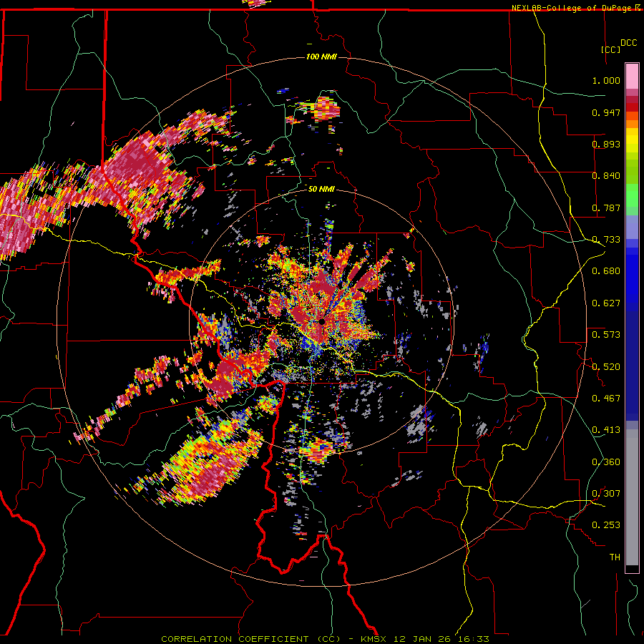Click the 0.947 scale value

606,112
